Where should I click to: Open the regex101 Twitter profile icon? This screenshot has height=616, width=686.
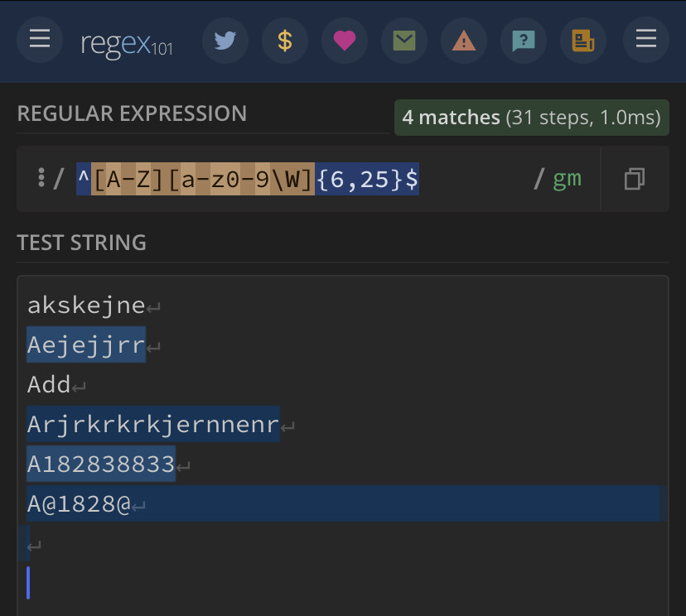pos(225,40)
